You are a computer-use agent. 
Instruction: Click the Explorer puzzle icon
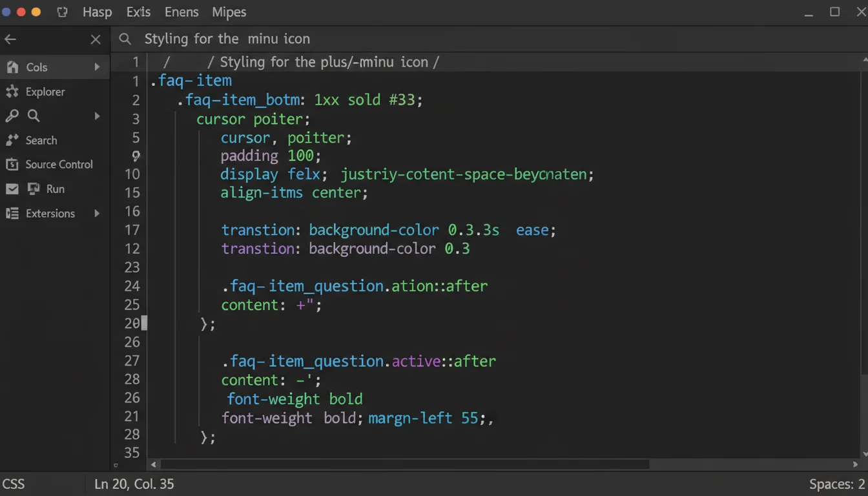12,92
